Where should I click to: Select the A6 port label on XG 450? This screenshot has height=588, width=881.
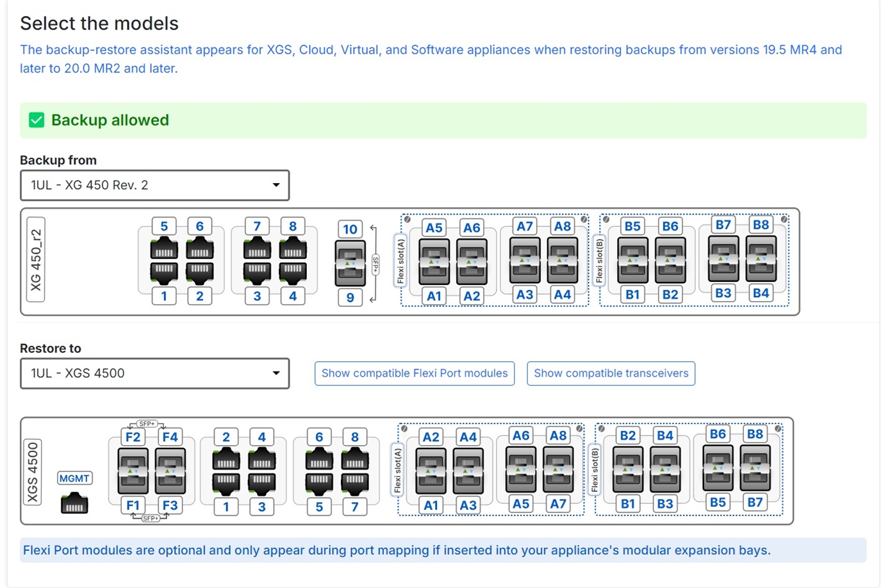click(472, 227)
